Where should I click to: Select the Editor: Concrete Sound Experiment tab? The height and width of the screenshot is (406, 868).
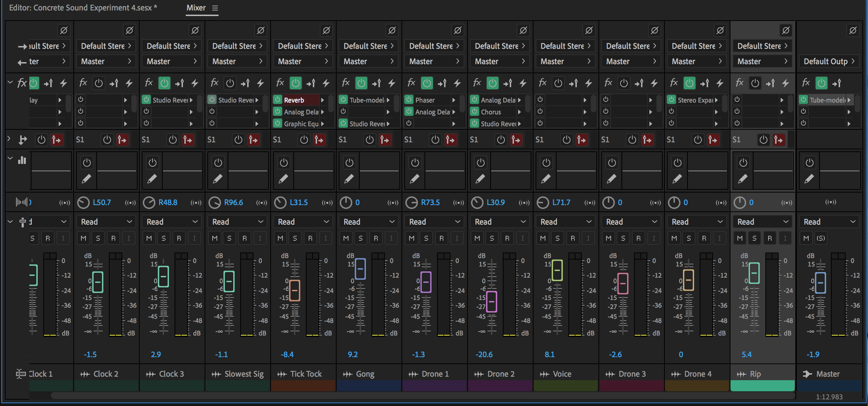(83, 8)
